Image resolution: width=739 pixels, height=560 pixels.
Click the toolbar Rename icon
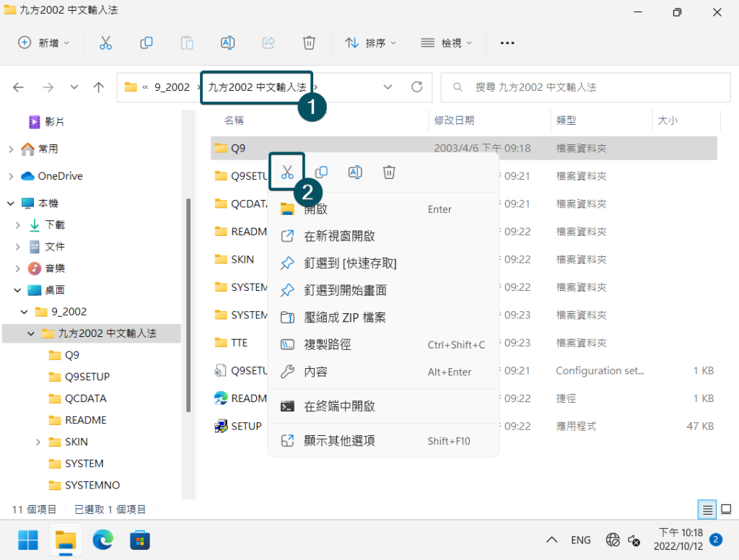[227, 43]
